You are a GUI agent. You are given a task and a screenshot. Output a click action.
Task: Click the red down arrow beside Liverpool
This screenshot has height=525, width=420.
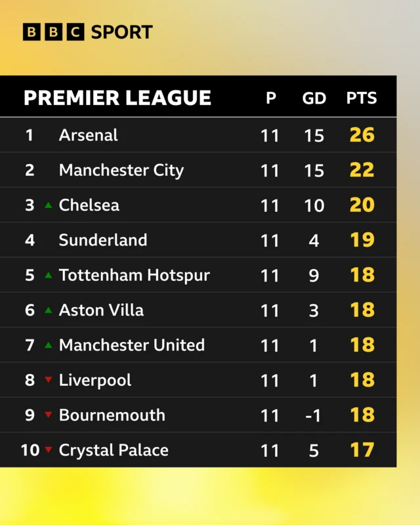coord(48,381)
